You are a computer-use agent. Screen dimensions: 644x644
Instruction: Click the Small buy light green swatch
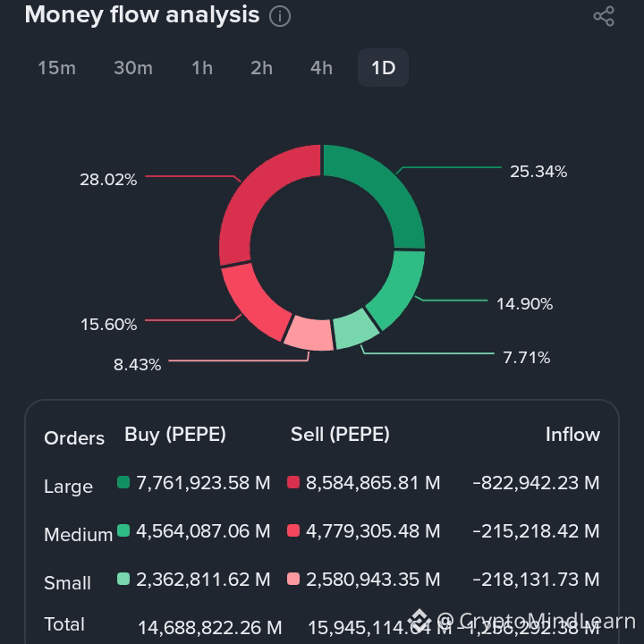pyautogui.click(x=123, y=579)
